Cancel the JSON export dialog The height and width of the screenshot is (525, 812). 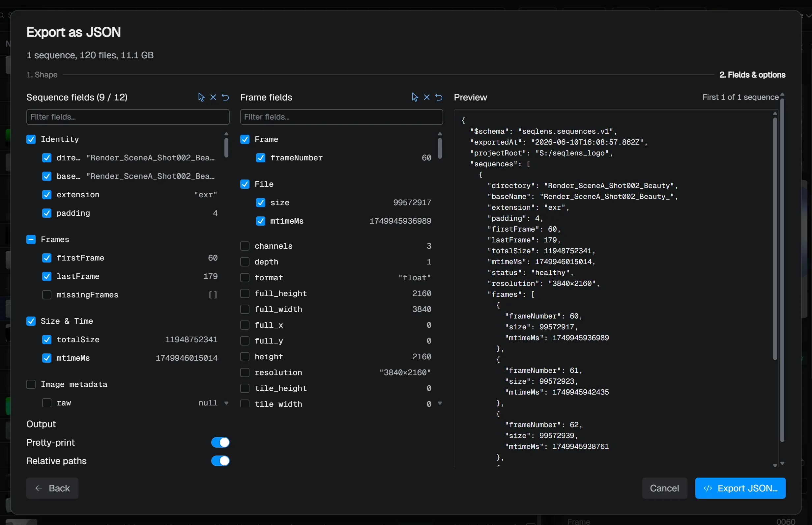(664, 488)
